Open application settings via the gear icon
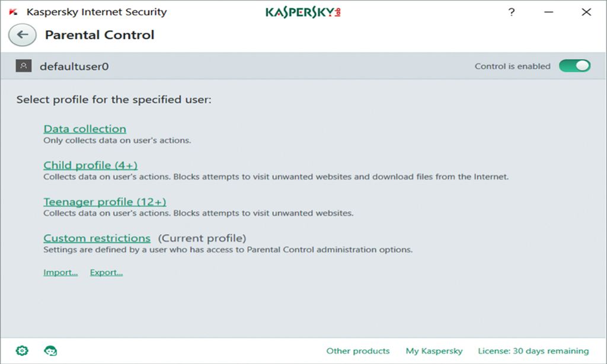This screenshot has width=607, height=364. (x=21, y=350)
